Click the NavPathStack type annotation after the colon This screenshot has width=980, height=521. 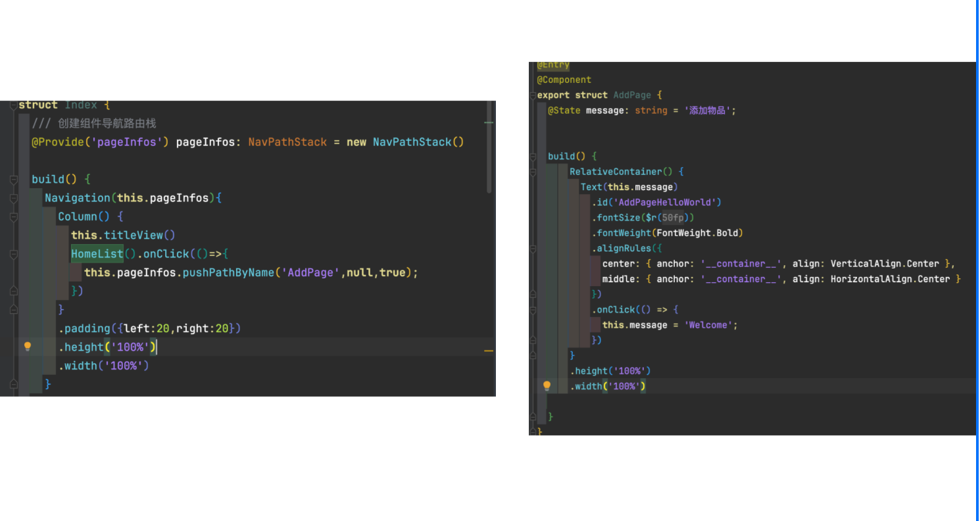coord(287,142)
